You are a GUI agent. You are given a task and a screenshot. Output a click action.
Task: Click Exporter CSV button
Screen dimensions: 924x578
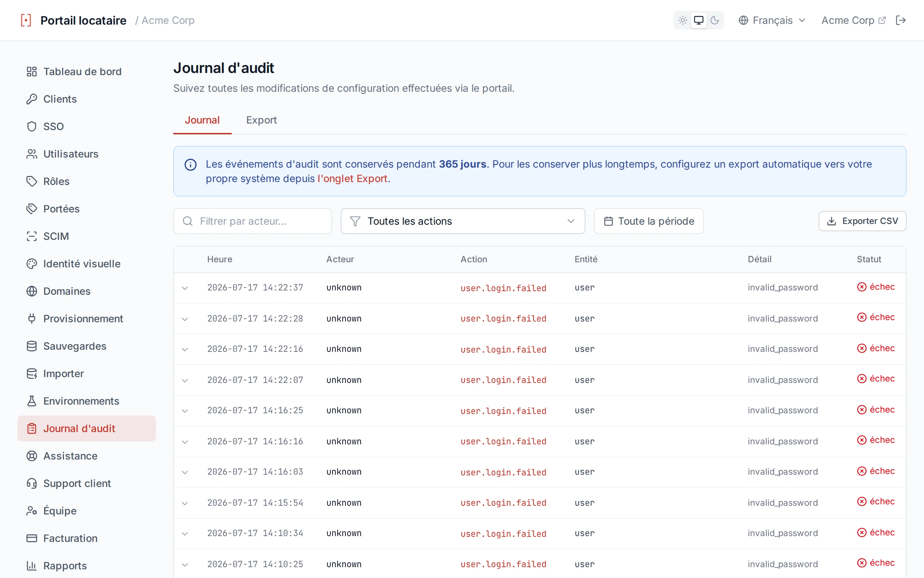(x=862, y=221)
